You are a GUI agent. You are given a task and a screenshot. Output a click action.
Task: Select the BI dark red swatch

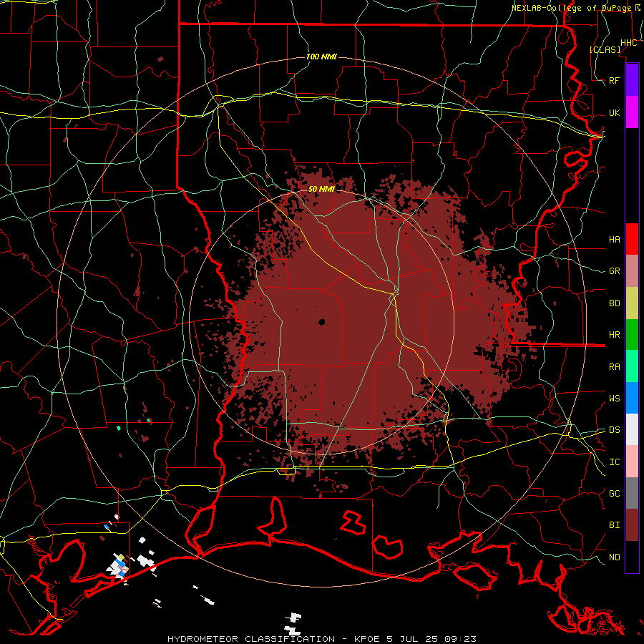pos(632,525)
